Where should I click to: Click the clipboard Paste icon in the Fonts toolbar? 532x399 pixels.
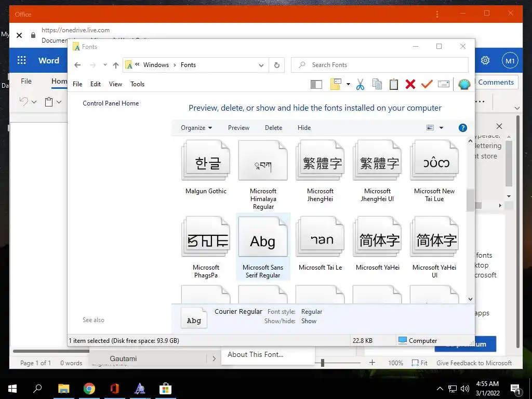pyautogui.click(x=394, y=84)
